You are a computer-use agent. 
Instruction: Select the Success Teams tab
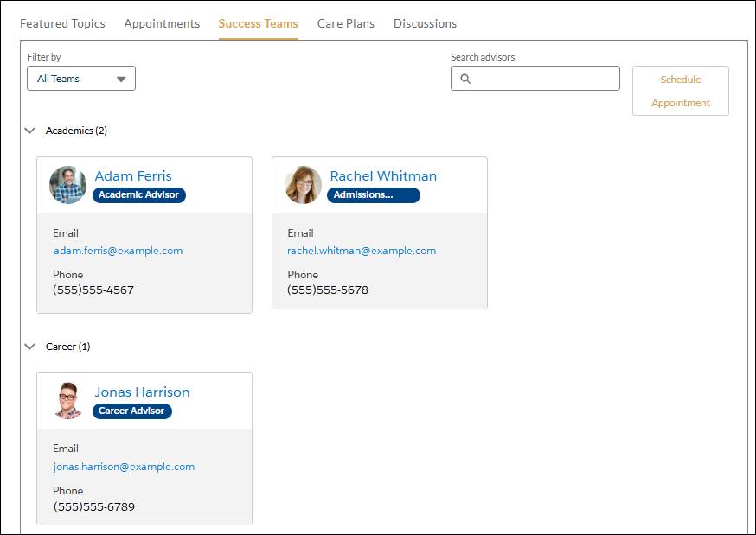259,23
